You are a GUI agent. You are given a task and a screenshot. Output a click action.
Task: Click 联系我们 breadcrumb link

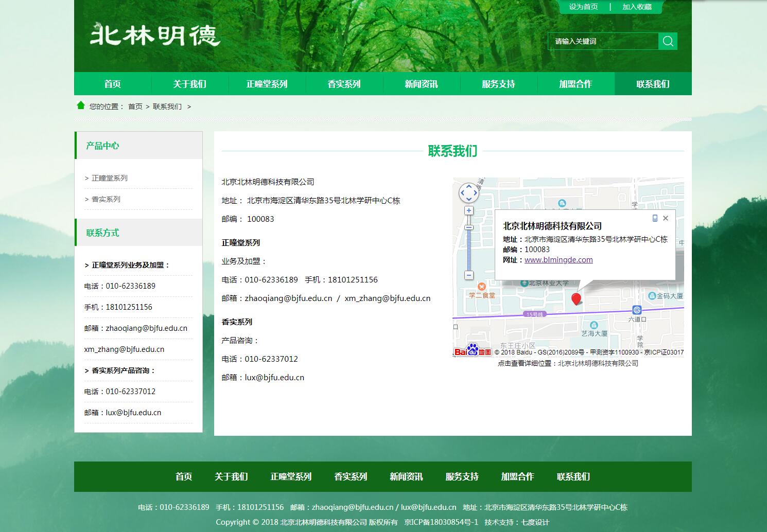167,107
